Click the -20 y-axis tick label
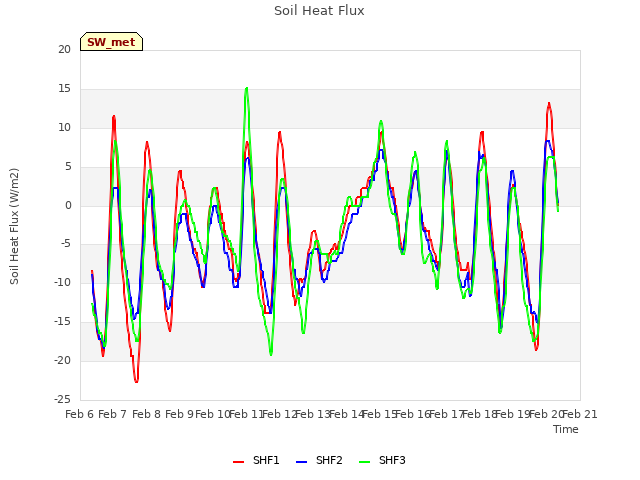 pyautogui.click(x=62, y=360)
